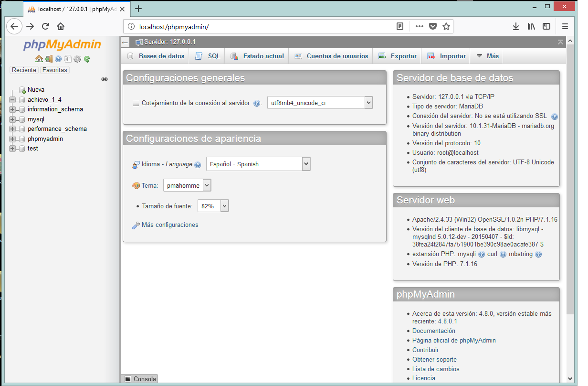Viewport: 588px width, 386px height.
Task: Open the Documentación link
Action: pyautogui.click(x=434, y=331)
